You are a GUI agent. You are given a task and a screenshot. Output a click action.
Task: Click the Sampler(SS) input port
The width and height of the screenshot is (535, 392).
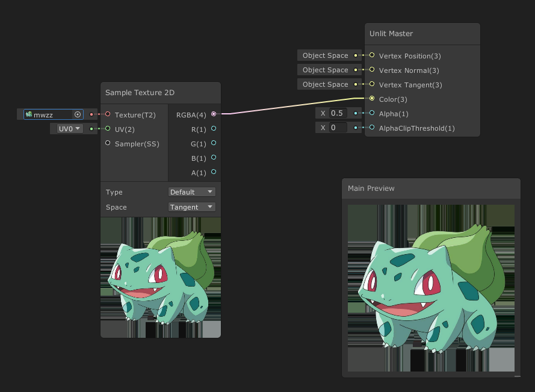[108, 144]
